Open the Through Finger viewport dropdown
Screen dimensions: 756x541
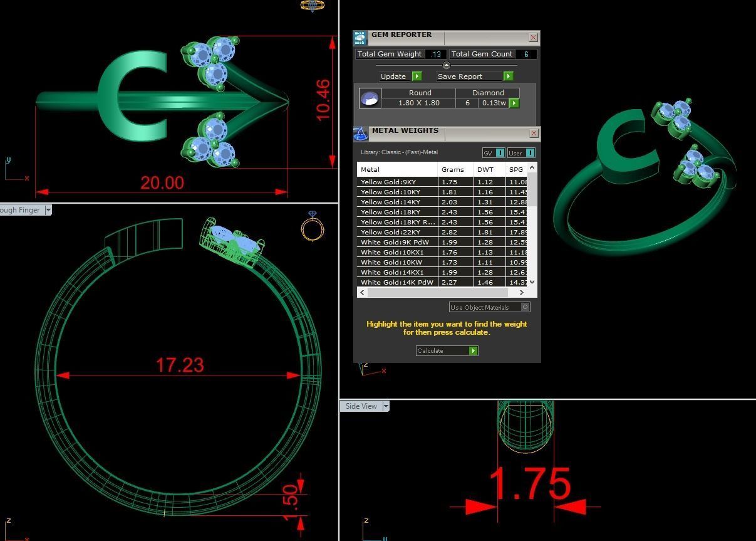[x=48, y=210]
